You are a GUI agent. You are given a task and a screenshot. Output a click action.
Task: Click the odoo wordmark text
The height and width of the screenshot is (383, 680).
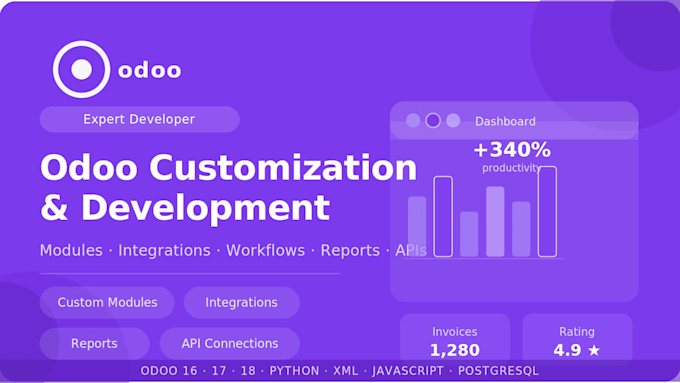click(x=150, y=70)
